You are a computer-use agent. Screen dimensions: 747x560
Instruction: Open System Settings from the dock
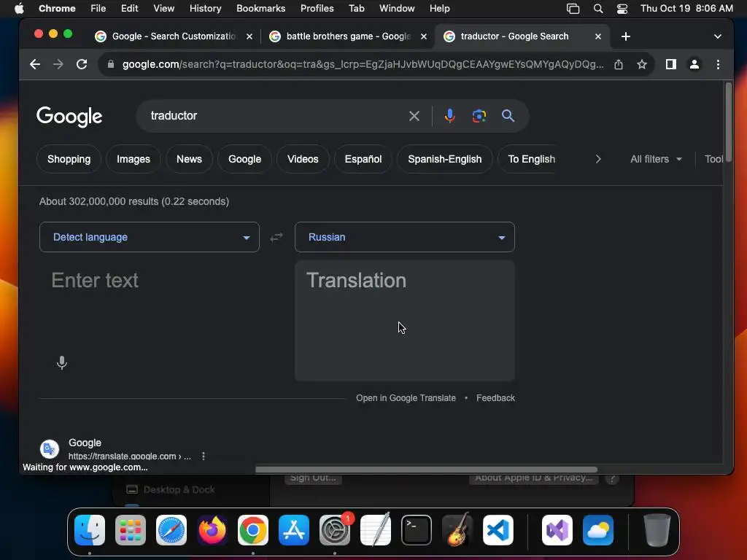tap(334, 530)
